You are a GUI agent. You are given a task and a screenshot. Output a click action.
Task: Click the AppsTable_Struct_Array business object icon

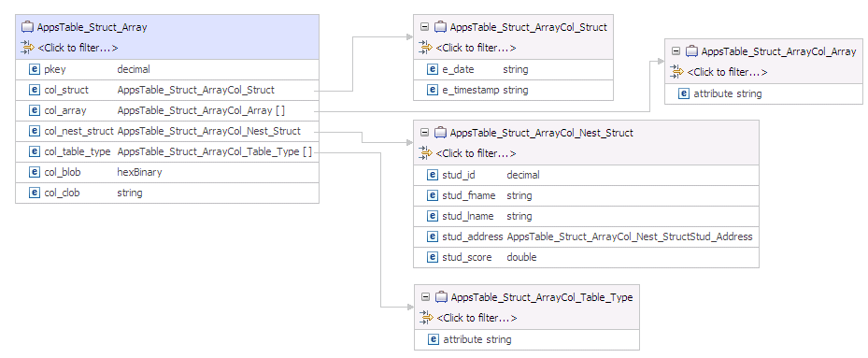tap(27, 27)
